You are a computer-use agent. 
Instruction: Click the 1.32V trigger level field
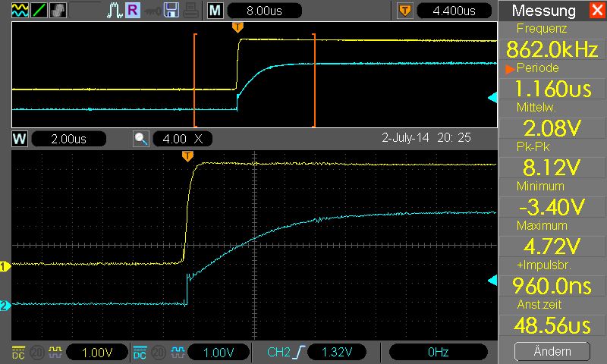click(336, 352)
